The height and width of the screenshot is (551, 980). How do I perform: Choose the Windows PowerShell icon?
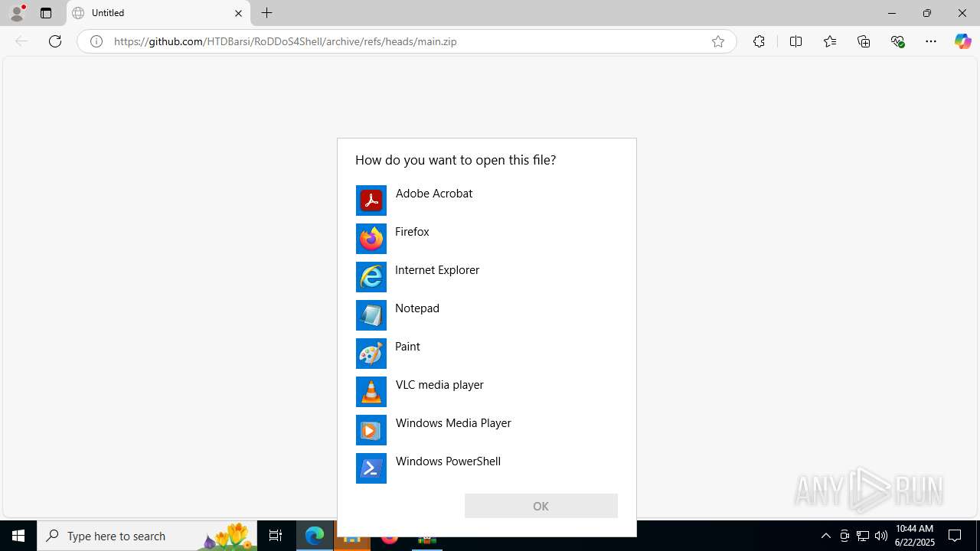click(x=371, y=468)
